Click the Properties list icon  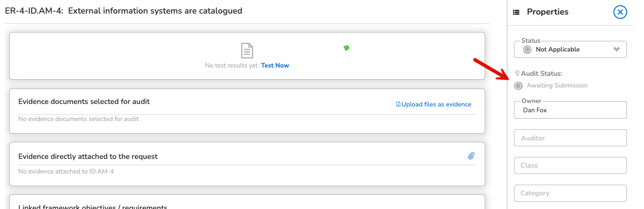click(516, 13)
